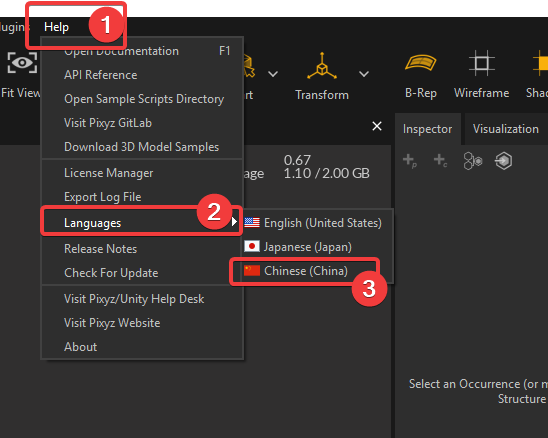Expand the Languages submenu
Image resolution: width=548 pixels, height=438 pixels.
pyautogui.click(x=142, y=223)
